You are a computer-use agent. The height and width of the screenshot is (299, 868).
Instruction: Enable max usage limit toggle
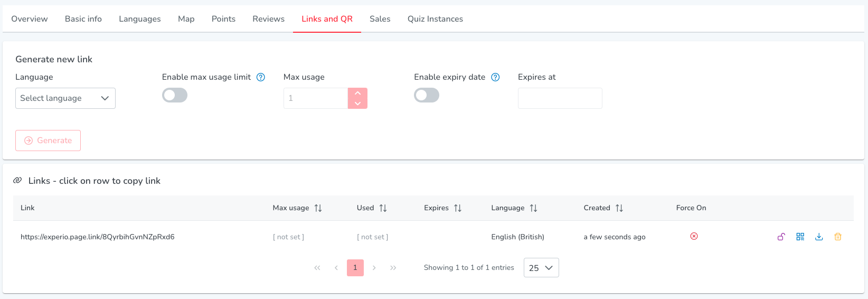tap(175, 95)
